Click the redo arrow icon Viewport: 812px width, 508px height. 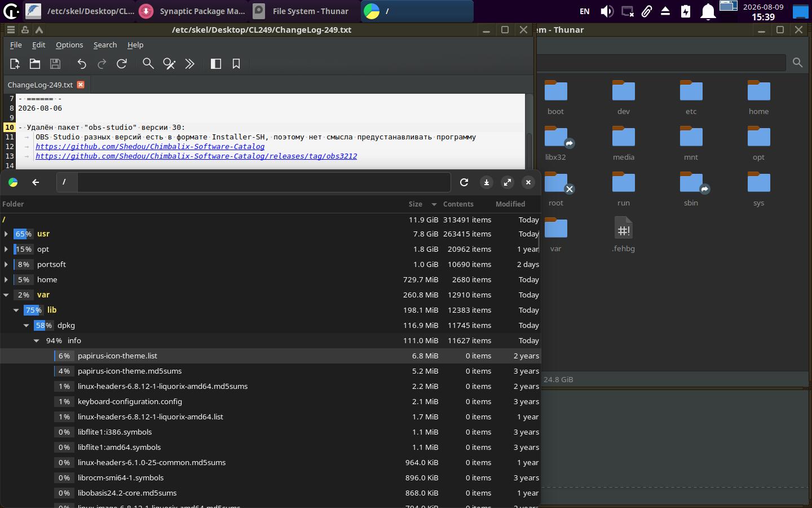[x=102, y=64]
